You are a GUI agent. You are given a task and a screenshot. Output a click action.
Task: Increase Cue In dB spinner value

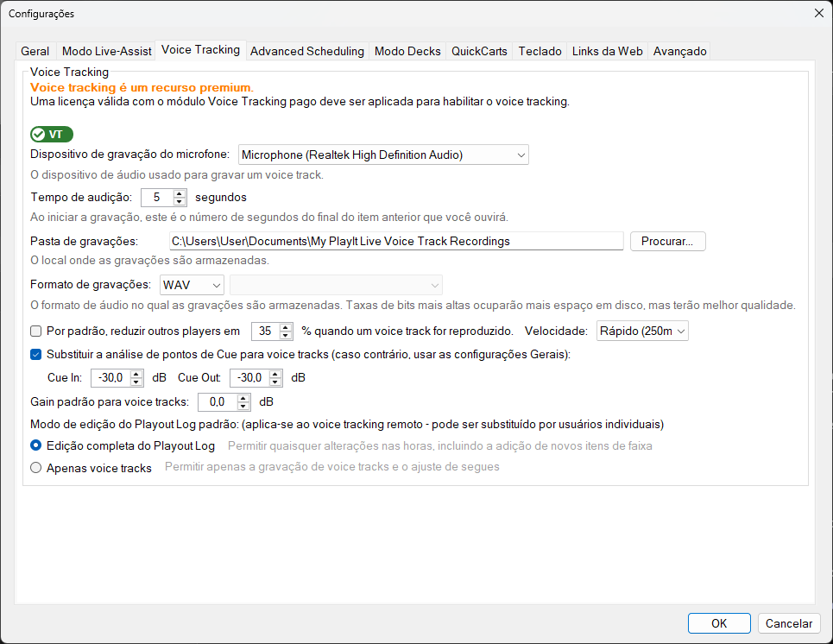pyautogui.click(x=136, y=374)
